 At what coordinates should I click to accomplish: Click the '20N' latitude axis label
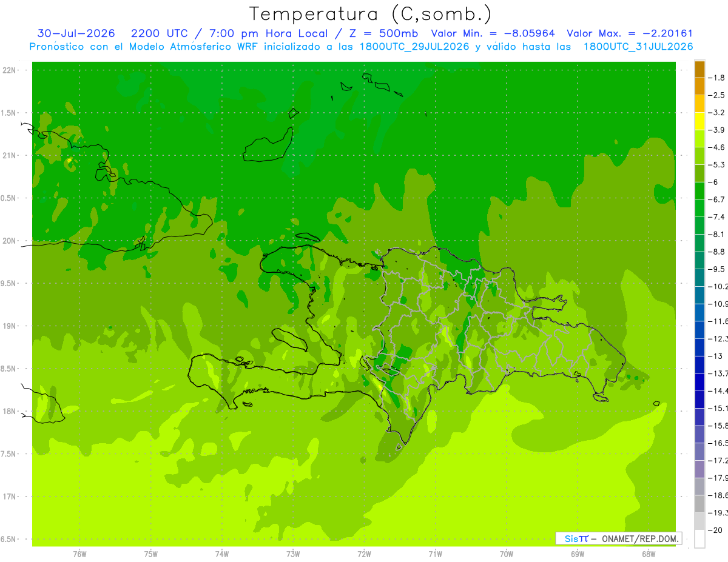tap(10, 241)
